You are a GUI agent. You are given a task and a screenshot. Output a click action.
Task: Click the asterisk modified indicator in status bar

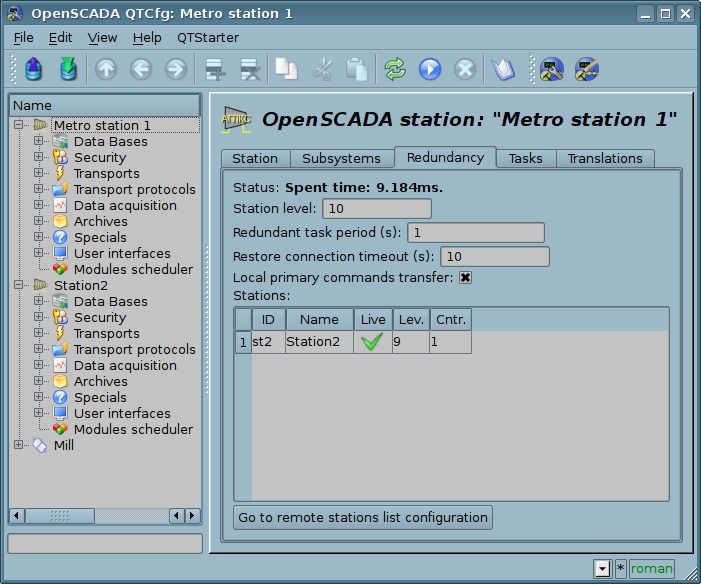[x=620, y=569]
